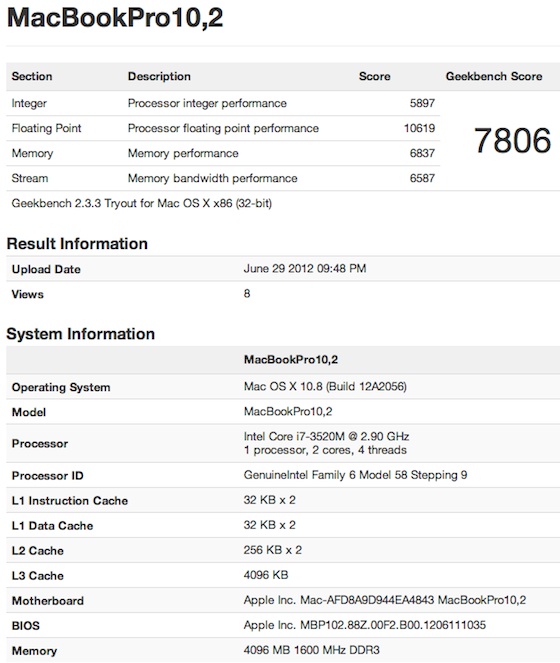This screenshot has height=663, width=560.
Task: Click the Score column header
Action: (374, 77)
